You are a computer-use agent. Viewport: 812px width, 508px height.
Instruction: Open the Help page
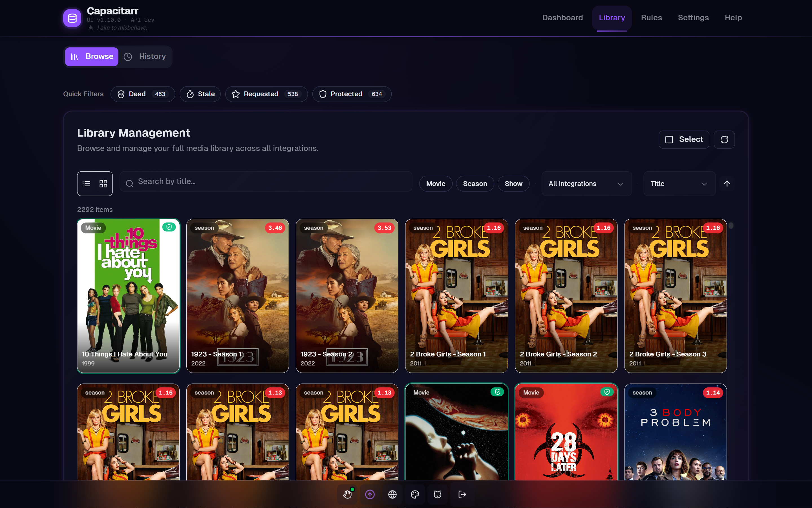733,18
